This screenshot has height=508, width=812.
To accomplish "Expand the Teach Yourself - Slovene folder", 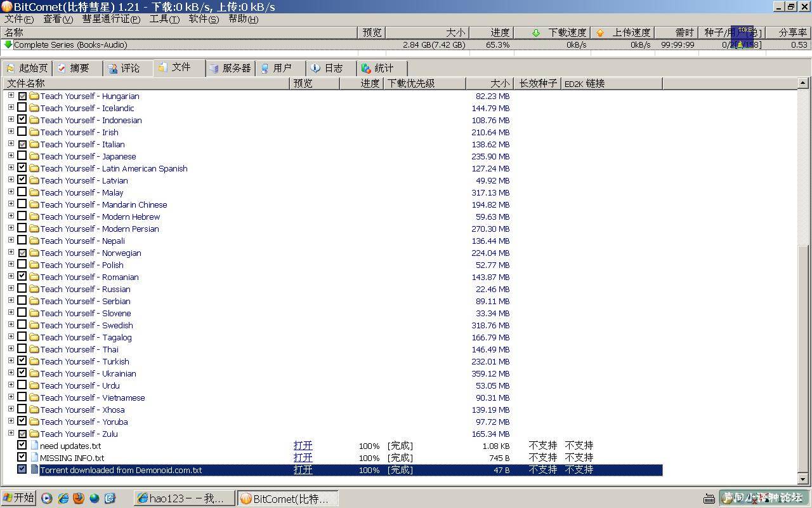I will tap(11, 313).
